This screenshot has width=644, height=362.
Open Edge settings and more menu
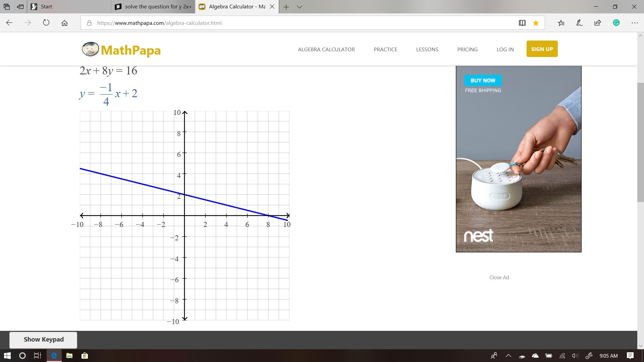[x=635, y=23]
